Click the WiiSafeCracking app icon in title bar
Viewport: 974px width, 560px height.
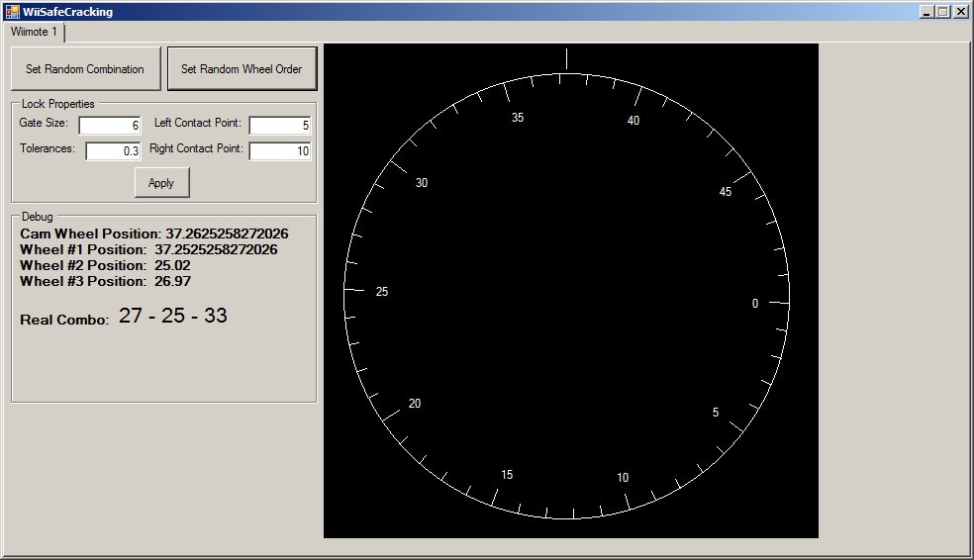click(x=12, y=12)
